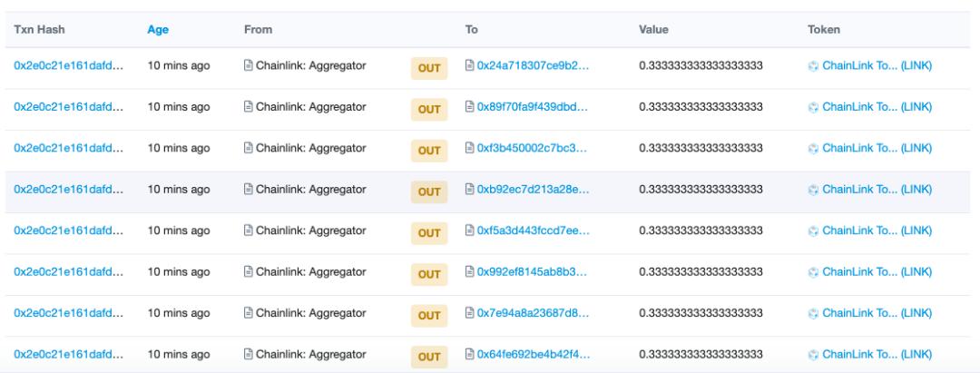The image size is (980, 373).
Task: Click the contract icon before address 0xb92ec7d213a28e
Action: coord(469,189)
